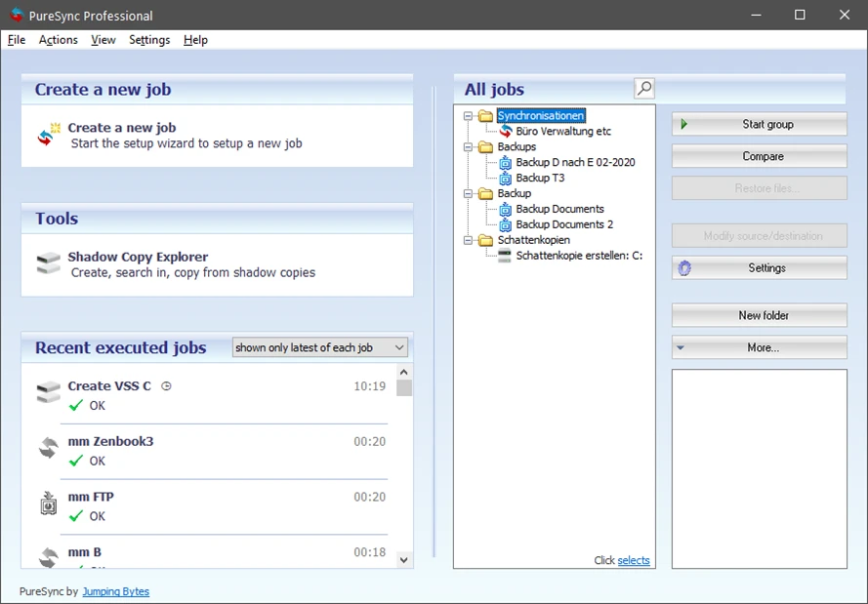
Task: Open the View menu
Action: click(103, 40)
